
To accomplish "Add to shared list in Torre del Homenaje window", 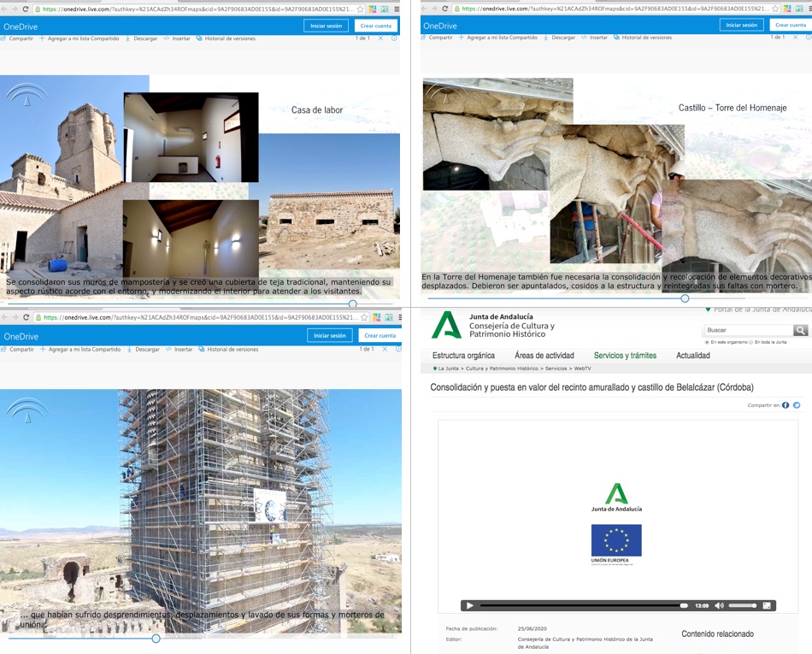I will click(497, 38).
